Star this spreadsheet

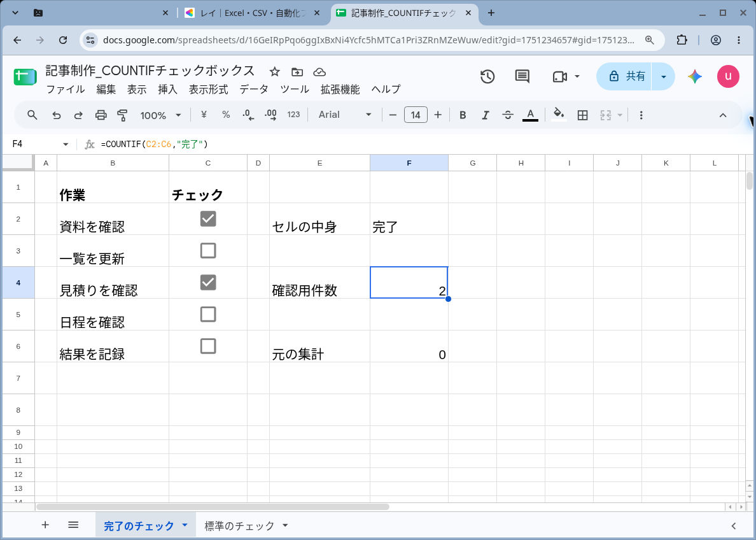tap(274, 72)
